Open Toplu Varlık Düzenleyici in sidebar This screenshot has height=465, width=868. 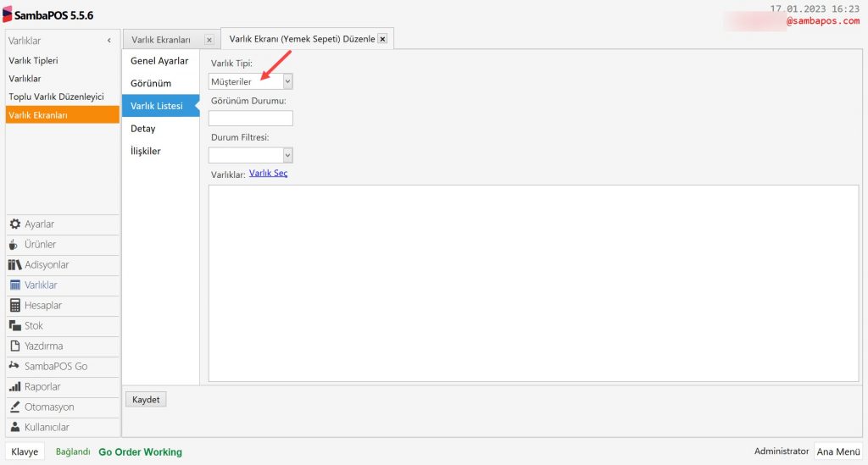(x=56, y=97)
